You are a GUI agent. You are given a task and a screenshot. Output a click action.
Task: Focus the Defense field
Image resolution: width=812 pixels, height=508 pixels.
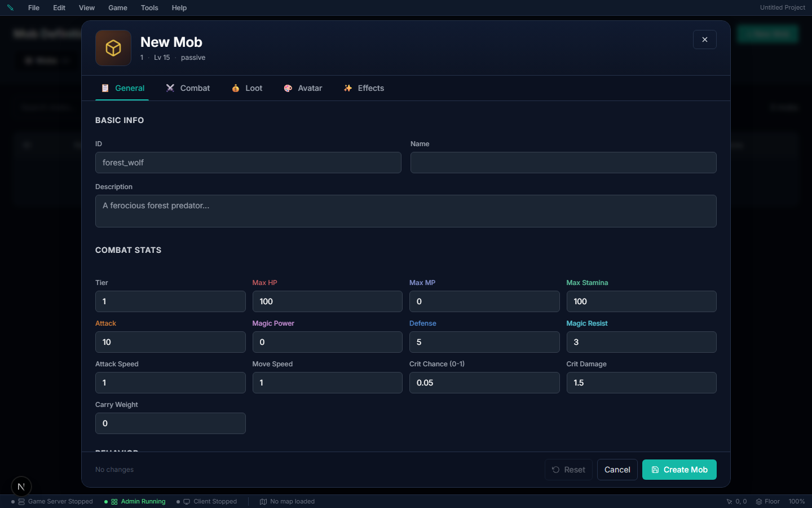484,342
